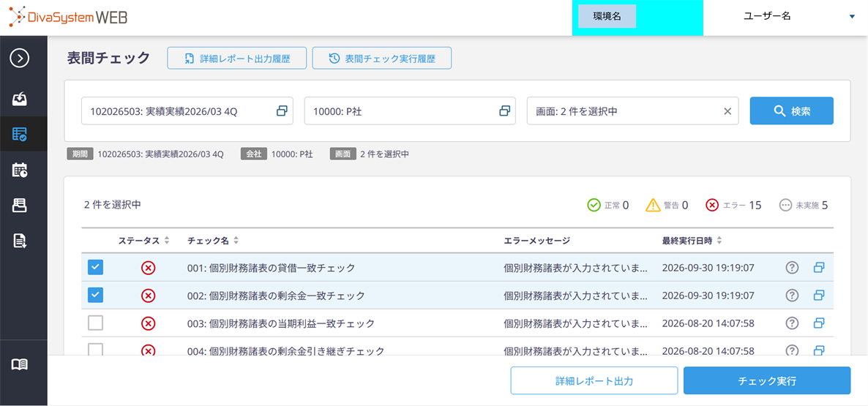Select the 003: 個別財務諸表の当期利益一致チェック text
Viewport: 868px width, 406px height.
(x=280, y=323)
